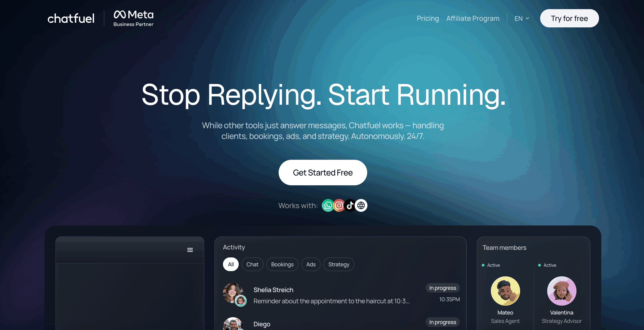Click the Instagram channel icon
Image resolution: width=644 pixels, height=330 pixels.
click(x=339, y=205)
